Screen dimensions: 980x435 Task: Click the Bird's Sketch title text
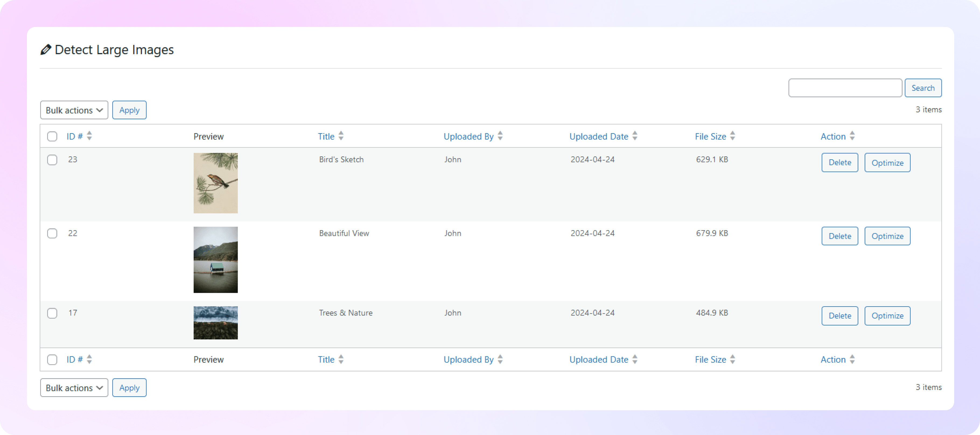(x=341, y=160)
